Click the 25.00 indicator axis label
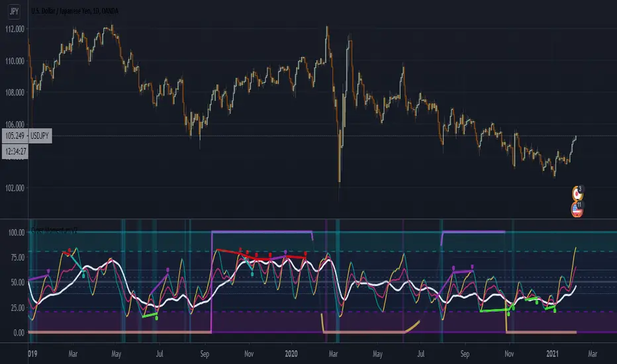Viewport: 617px width, 364px height. [x=18, y=308]
